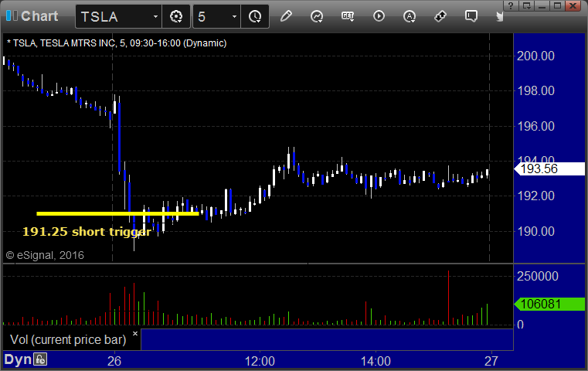
Task: Open the alerts A icon menu
Action: click(410, 16)
